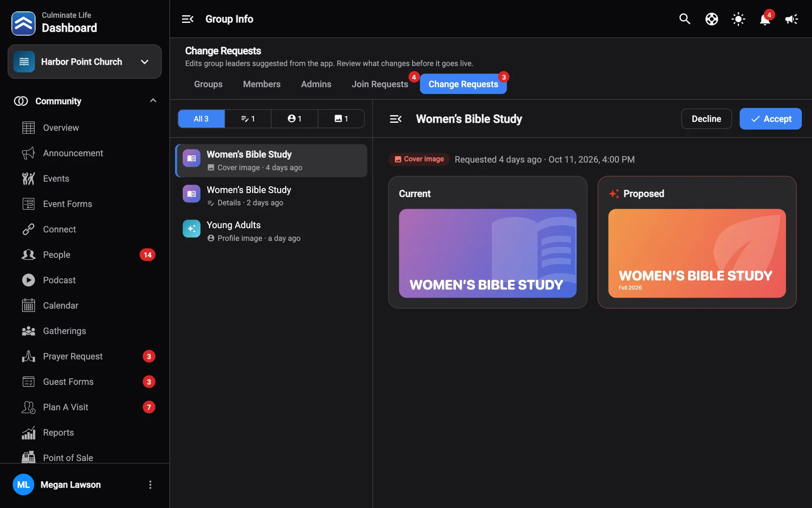Open the Harbor Point Church dropdown
This screenshot has height=508, width=812.
pyautogui.click(x=85, y=62)
